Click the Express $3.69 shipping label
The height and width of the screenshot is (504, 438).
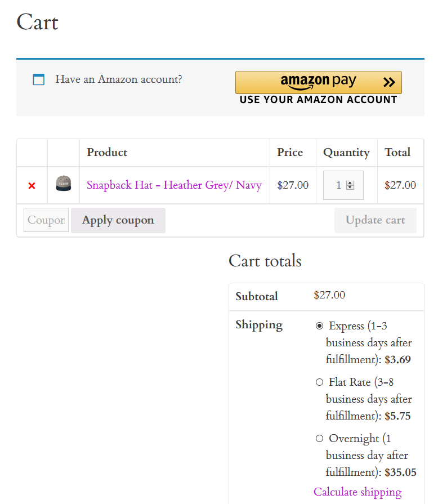click(369, 342)
